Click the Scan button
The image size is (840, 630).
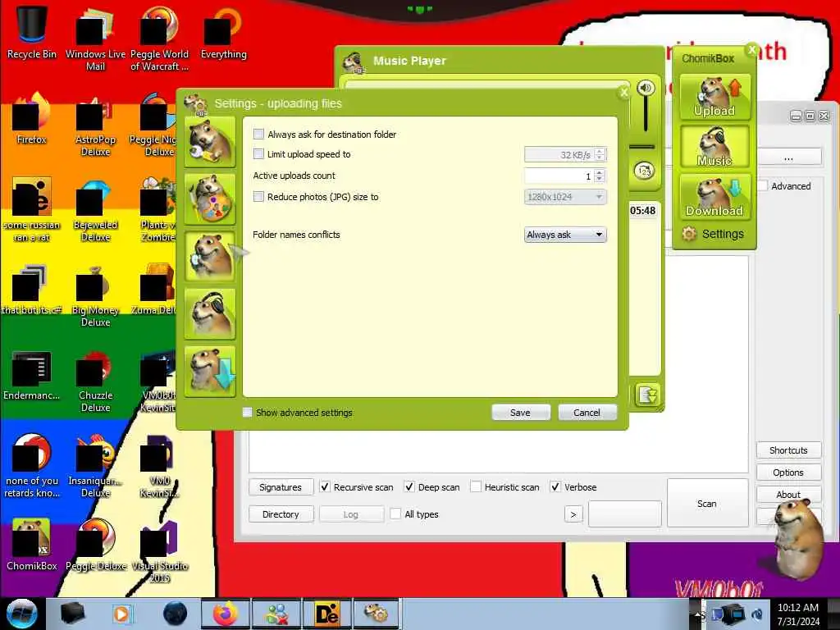tap(706, 504)
